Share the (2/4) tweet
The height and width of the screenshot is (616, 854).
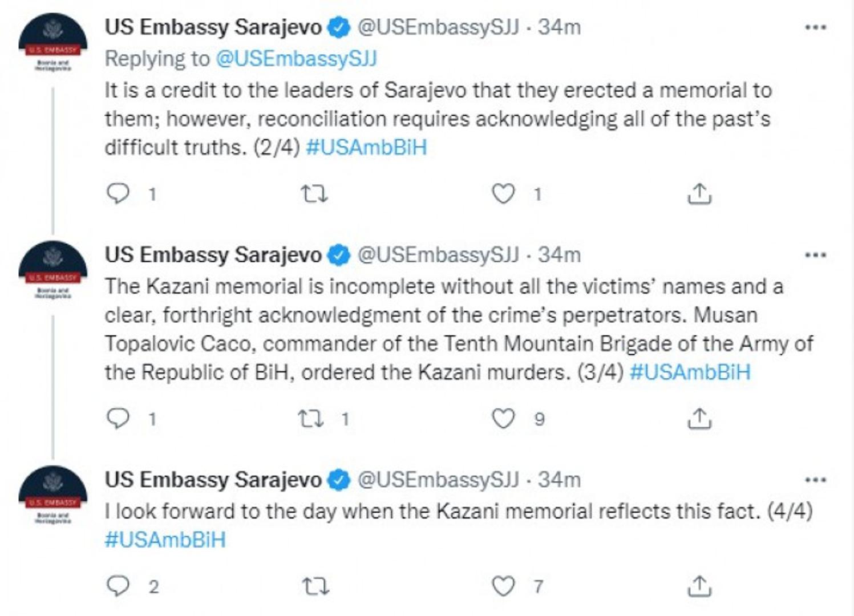699,194
